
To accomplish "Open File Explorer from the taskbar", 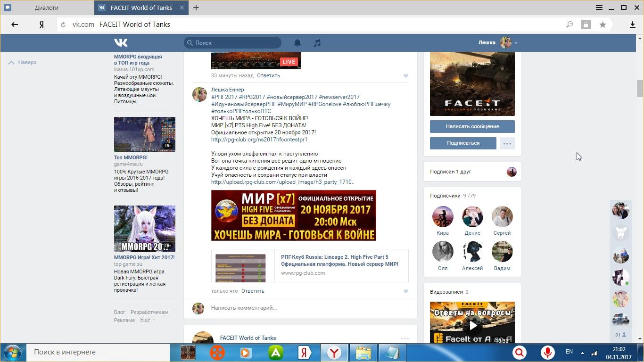I will (363, 353).
